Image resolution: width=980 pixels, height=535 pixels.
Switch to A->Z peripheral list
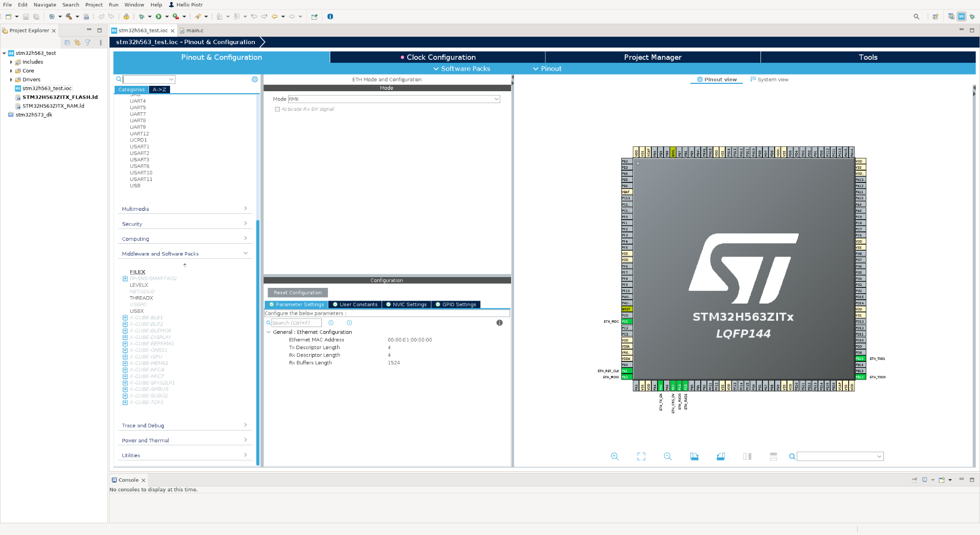tap(159, 90)
